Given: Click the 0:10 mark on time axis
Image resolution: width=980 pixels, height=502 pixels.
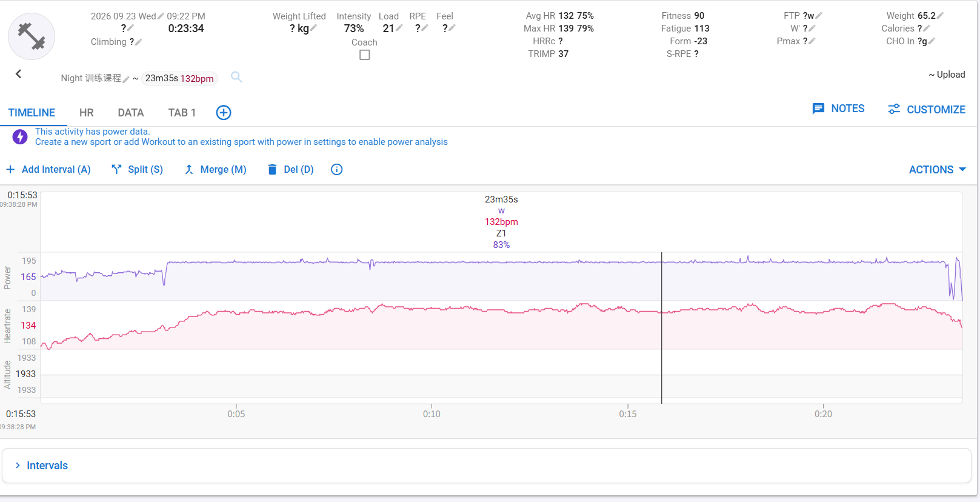Looking at the screenshot, I should point(432,414).
